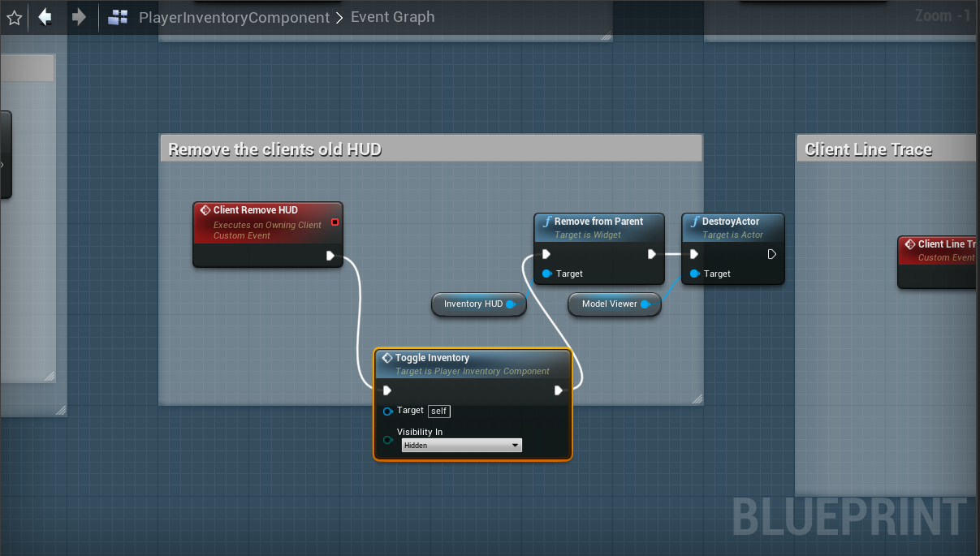Viewport: 980px width, 556px height.
Task: Click Toggle Inventory Target pin
Action: click(388, 411)
